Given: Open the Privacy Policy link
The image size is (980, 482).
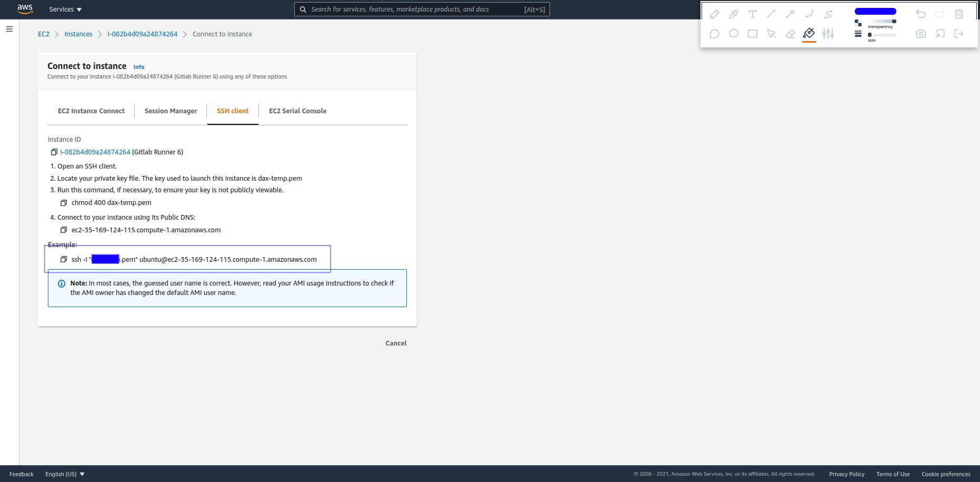Looking at the screenshot, I should [847, 474].
